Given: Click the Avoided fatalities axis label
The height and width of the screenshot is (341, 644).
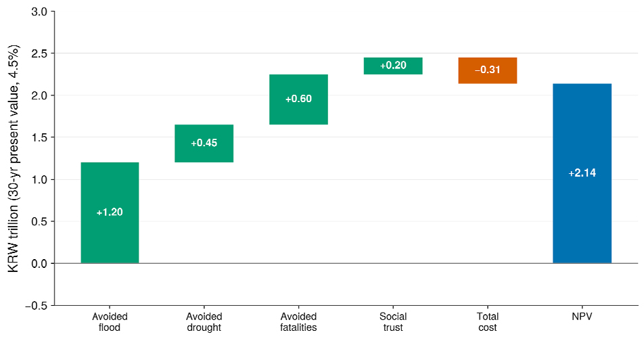Looking at the screenshot, I should tap(298, 322).
